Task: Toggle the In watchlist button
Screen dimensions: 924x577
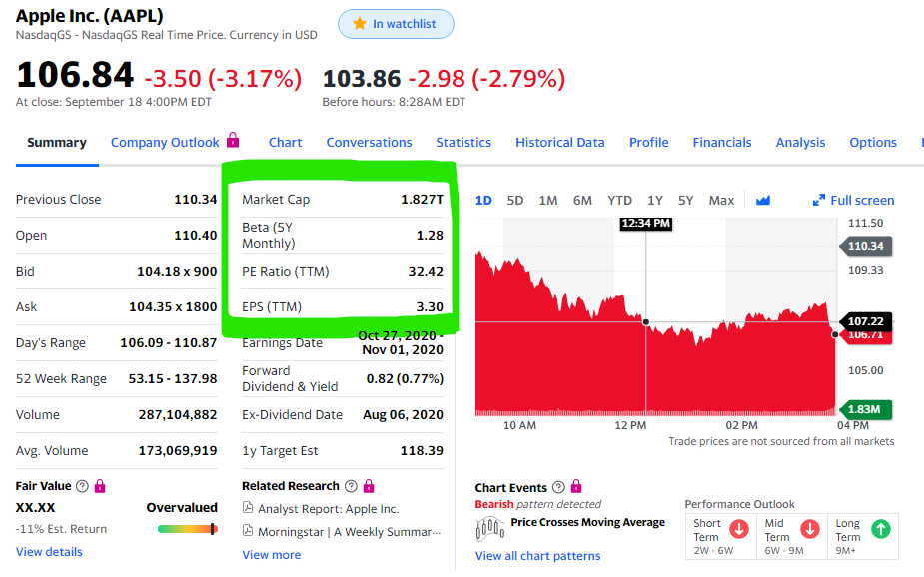Action: (396, 24)
